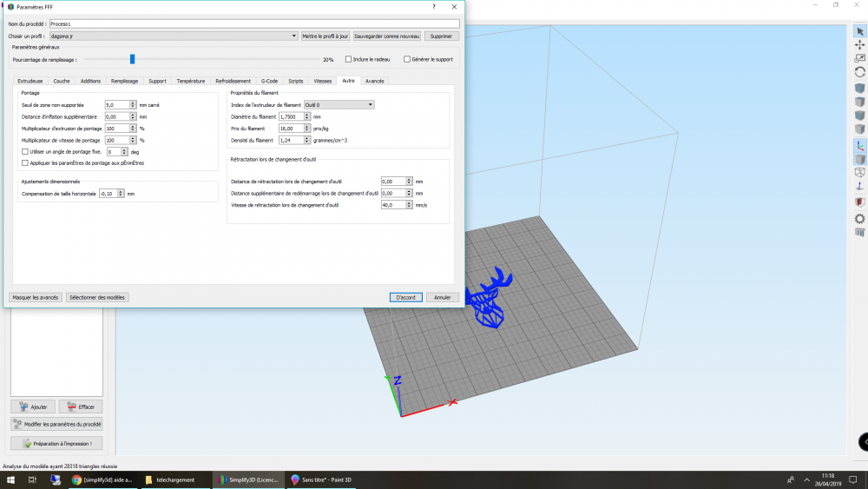Check Utiliser un angle de pontage fixe
This screenshot has width=868, height=489.
point(25,152)
